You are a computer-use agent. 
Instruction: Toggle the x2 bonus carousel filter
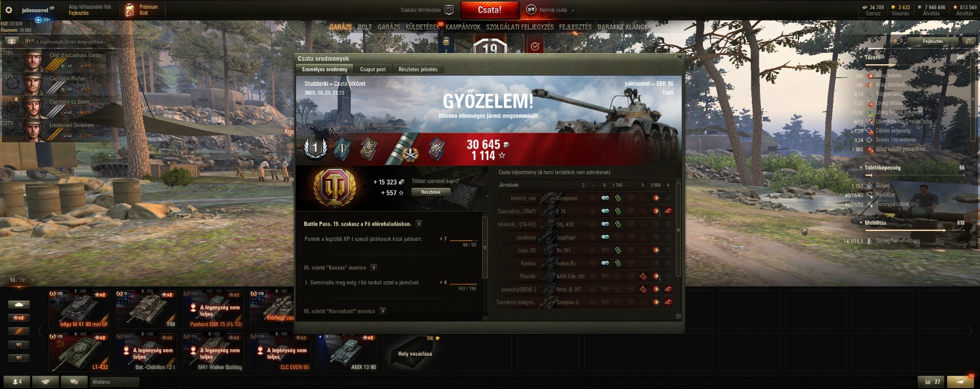tap(19, 318)
